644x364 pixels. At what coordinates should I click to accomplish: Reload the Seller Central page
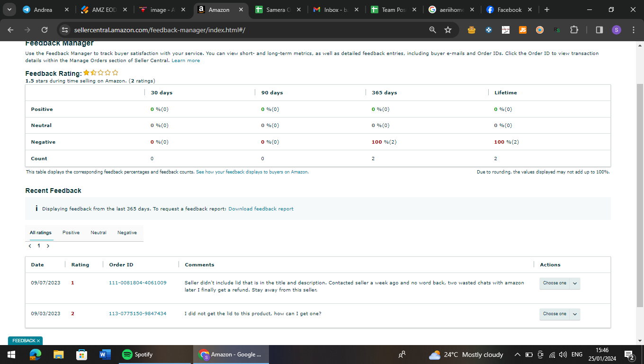45,30
